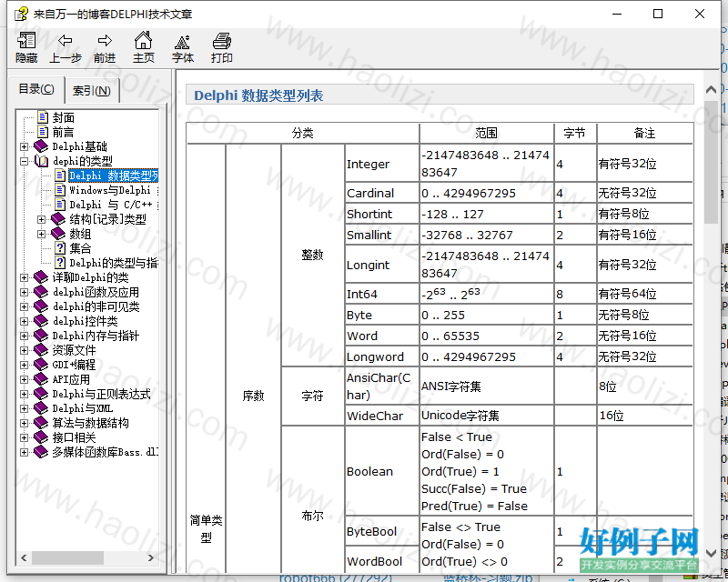Open the home page (主页) icon
Screen dimensions: 728x582
tap(144, 47)
